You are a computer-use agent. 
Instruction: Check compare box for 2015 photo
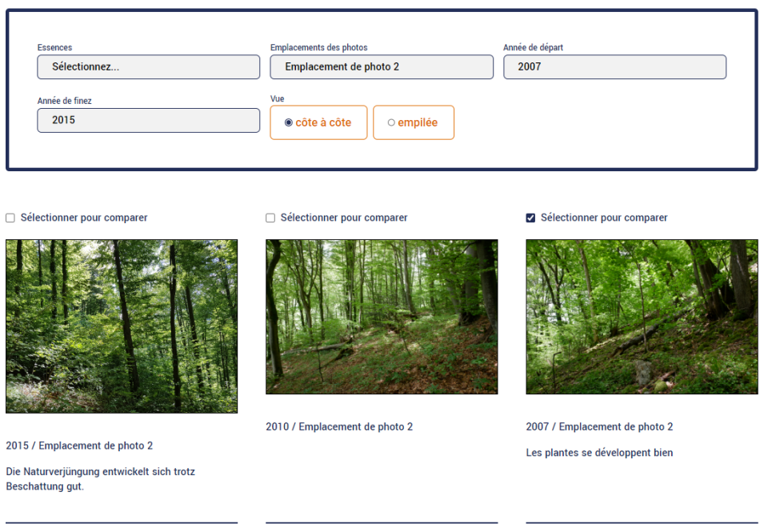pyautogui.click(x=10, y=218)
